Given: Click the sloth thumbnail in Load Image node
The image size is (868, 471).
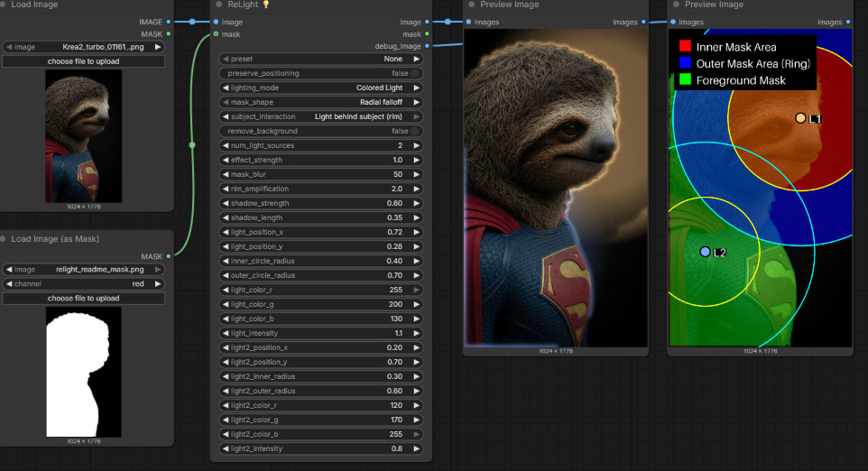Looking at the screenshot, I should pyautogui.click(x=83, y=136).
